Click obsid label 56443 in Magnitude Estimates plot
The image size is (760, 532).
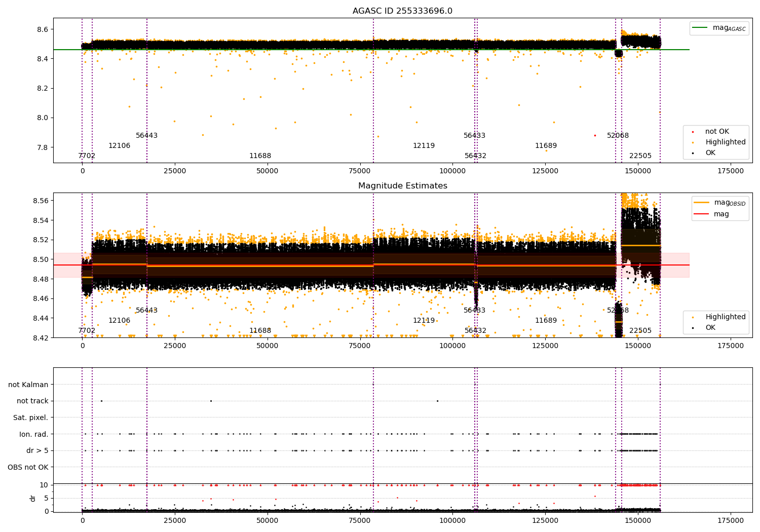coord(146,311)
